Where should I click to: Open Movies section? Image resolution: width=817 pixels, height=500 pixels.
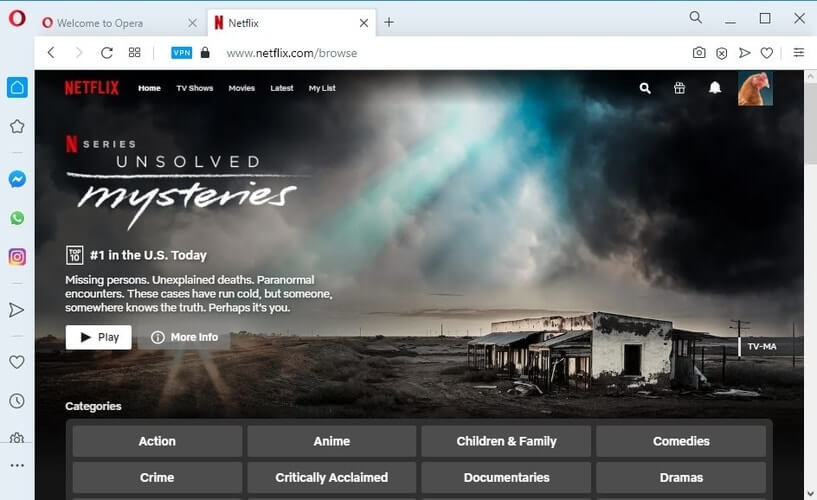point(241,88)
